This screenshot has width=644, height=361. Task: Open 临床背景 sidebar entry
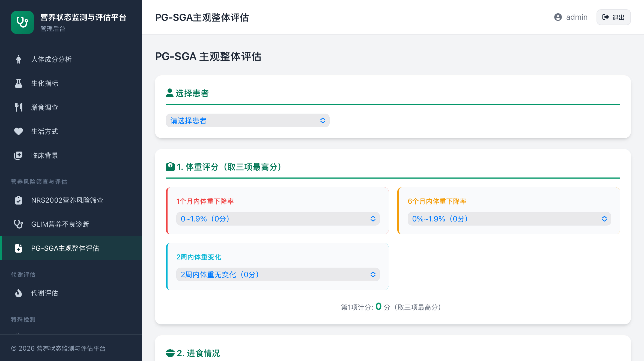coord(71,155)
